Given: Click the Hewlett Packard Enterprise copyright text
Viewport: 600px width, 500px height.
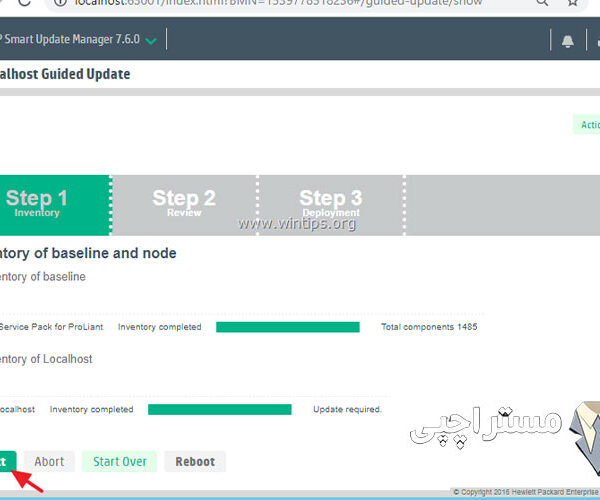Looking at the screenshot, I should [x=526, y=492].
